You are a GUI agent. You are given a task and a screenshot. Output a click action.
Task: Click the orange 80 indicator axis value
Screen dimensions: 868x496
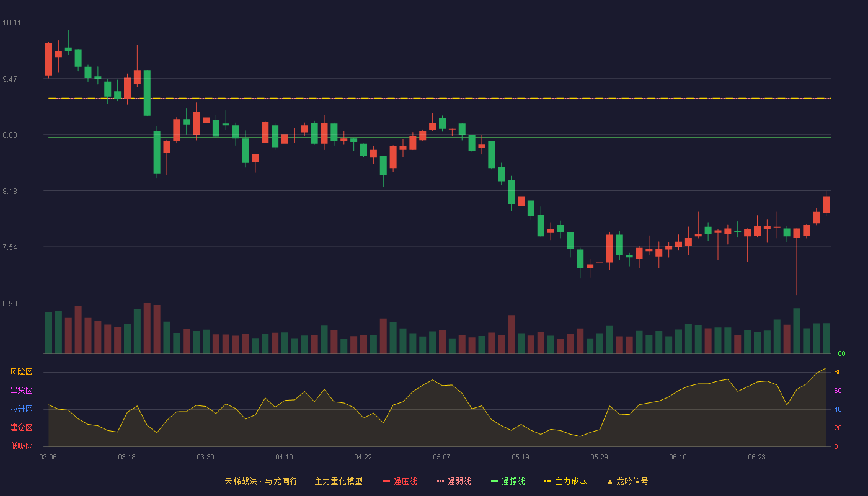point(837,372)
